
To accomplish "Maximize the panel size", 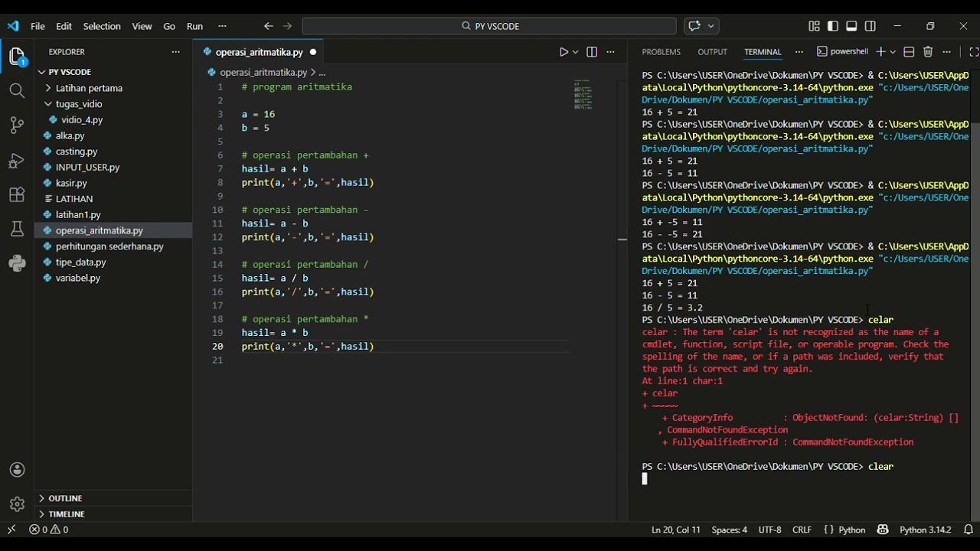I will pyautogui.click(x=973, y=52).
